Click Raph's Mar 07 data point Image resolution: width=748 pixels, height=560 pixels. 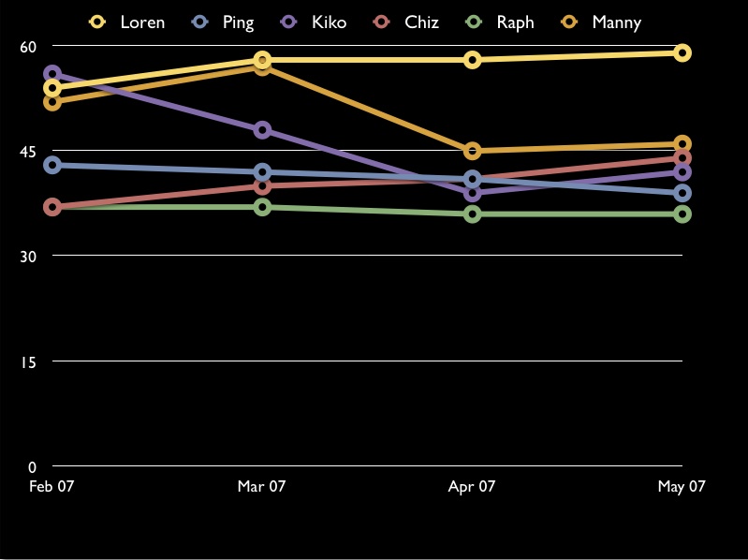pos(262,207)
